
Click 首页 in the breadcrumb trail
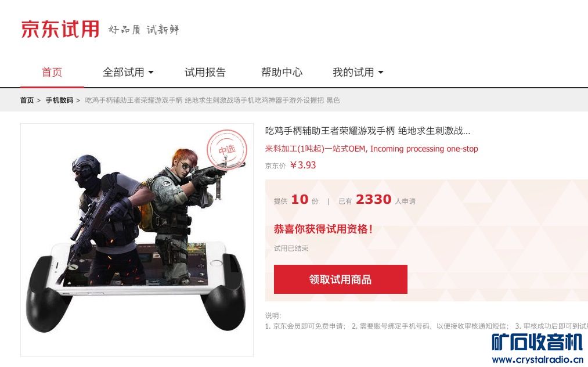click(27, 100)
